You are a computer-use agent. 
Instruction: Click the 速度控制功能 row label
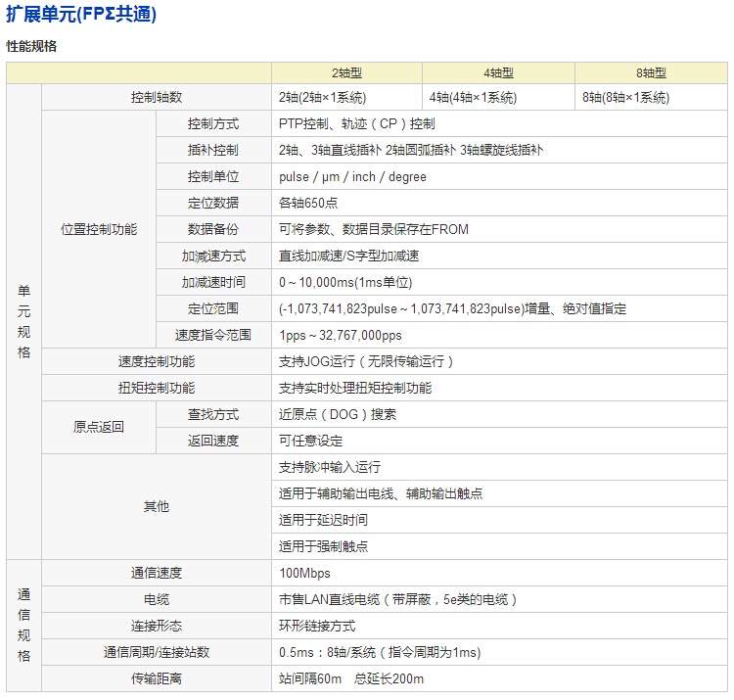coord(157,362)
